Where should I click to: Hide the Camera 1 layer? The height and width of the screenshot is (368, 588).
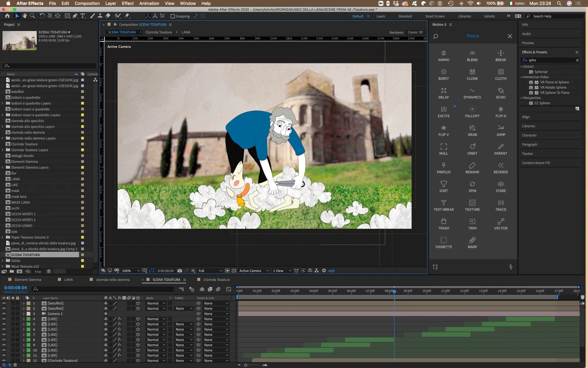(x=4, y=314)
